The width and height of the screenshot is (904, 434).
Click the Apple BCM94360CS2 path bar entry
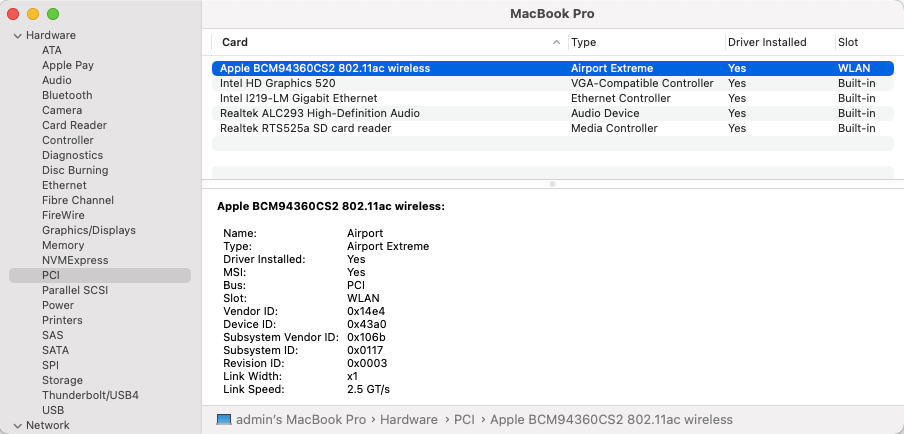pyautogui.click(x=611, y=420)
